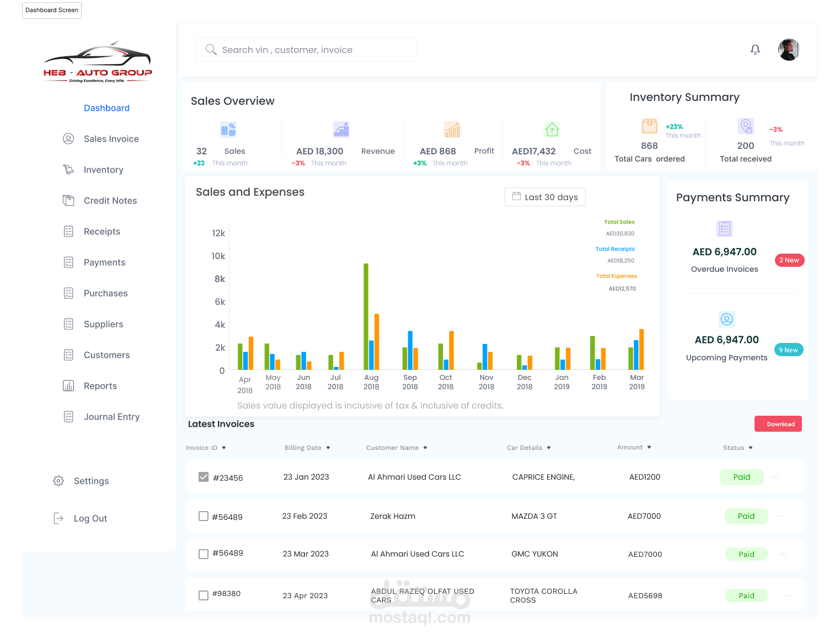Select the Reports bar-chart icon
Screen dimensions: 840x639
pyautogui.click(x=68, y=386)
